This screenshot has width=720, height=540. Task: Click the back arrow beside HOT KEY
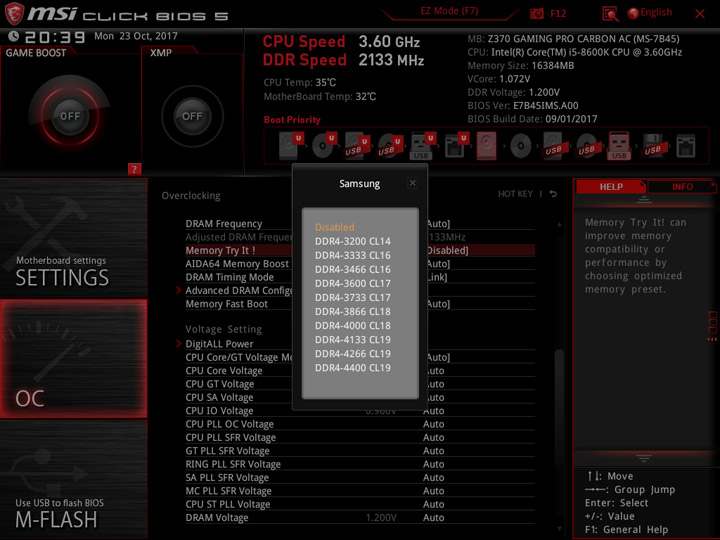553,194
